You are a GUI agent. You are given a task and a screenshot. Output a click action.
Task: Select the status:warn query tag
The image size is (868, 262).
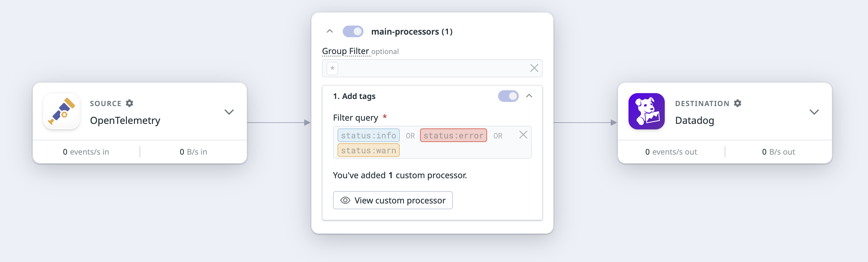tap(368, 150)
